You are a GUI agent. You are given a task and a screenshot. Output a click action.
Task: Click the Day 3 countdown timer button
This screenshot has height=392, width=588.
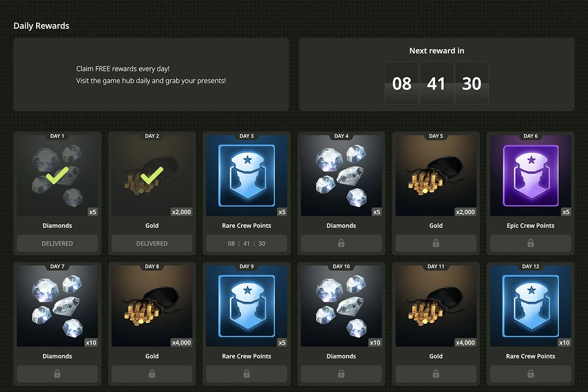pyautogui.click(x=246, y=243)
